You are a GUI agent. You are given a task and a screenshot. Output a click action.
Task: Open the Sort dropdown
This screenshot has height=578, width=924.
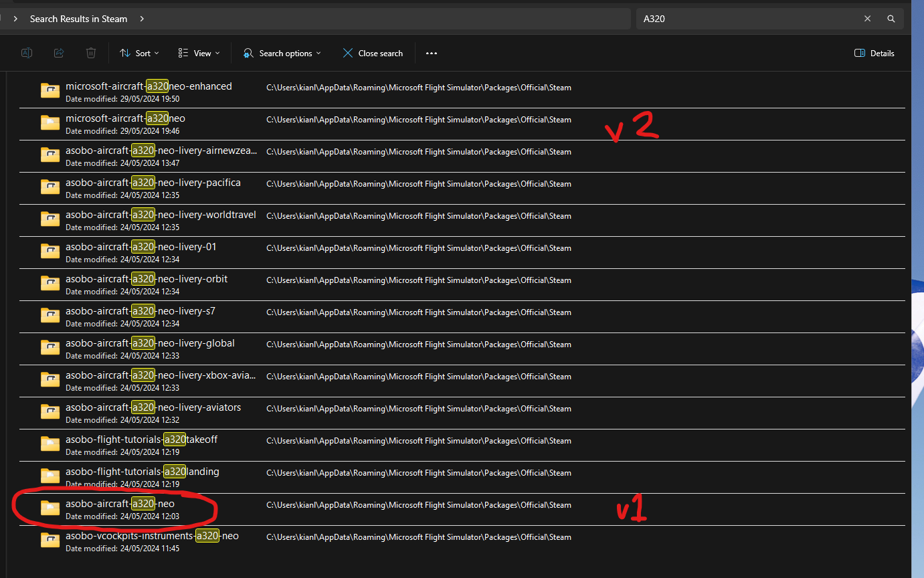(x=139, y=53)
